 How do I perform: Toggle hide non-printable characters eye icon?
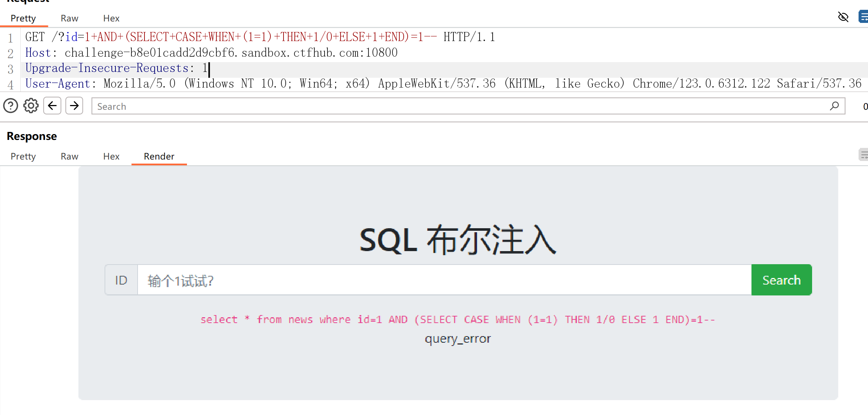[x=843, y=17]
